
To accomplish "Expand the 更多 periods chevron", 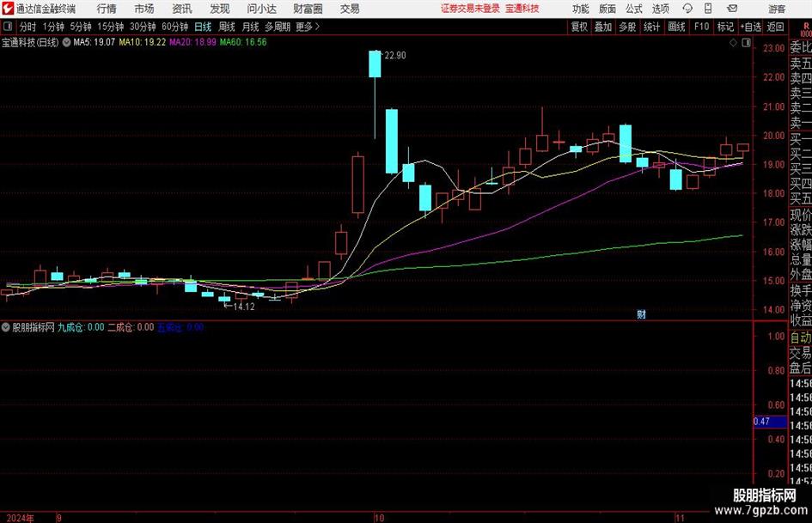I will pos(308,27).
